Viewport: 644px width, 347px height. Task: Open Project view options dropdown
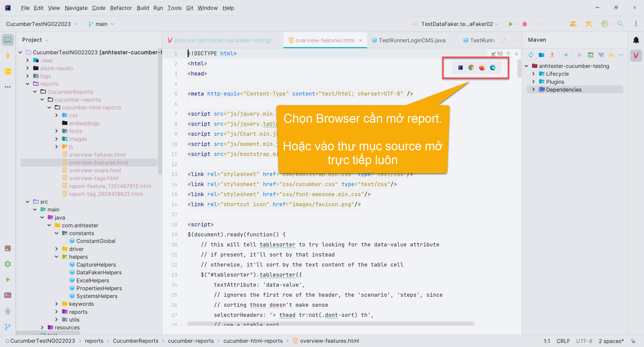click(47, 40)
